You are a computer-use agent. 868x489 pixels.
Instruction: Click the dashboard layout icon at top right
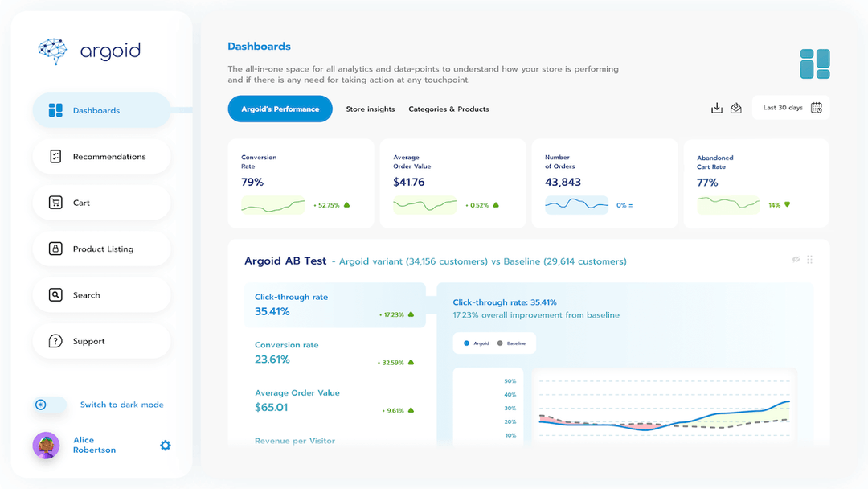click(x=815, y=63)
